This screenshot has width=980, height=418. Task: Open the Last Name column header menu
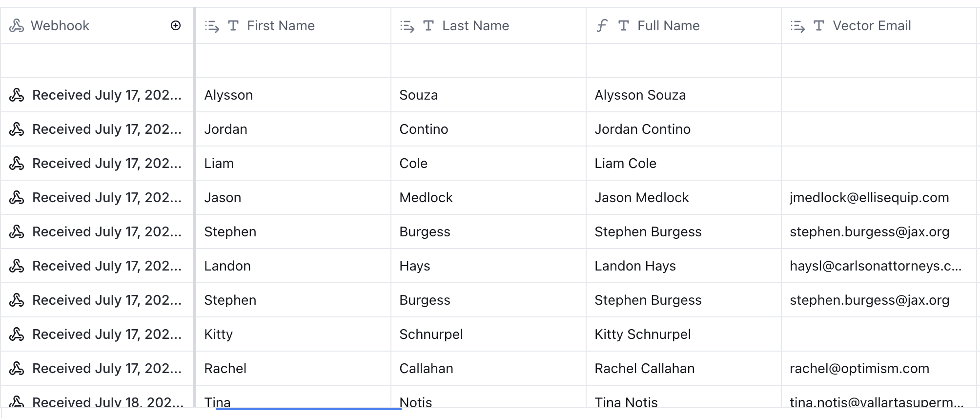(x=489, y=26)
